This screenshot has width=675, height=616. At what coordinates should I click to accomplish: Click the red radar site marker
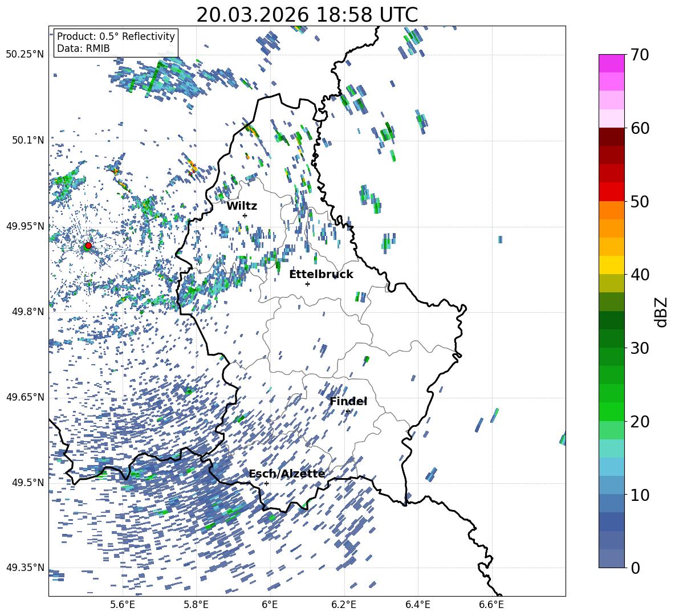(88, 246)
